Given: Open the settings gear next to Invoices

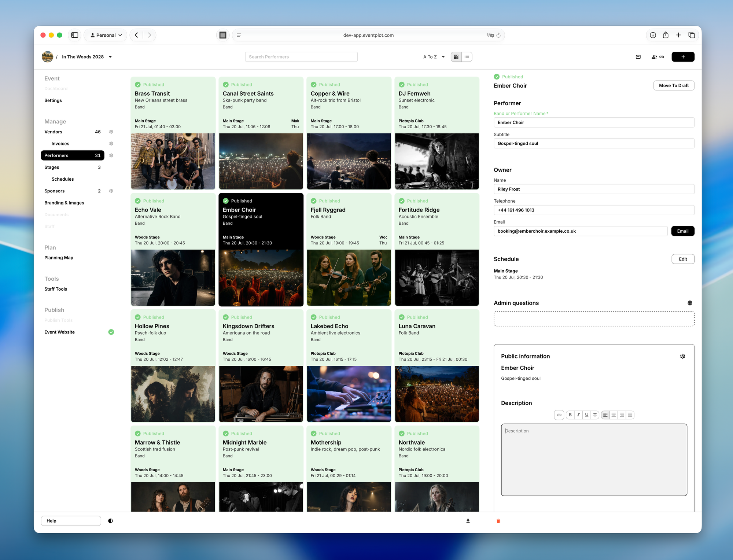Looking at the screenshot, I should 111,144.
